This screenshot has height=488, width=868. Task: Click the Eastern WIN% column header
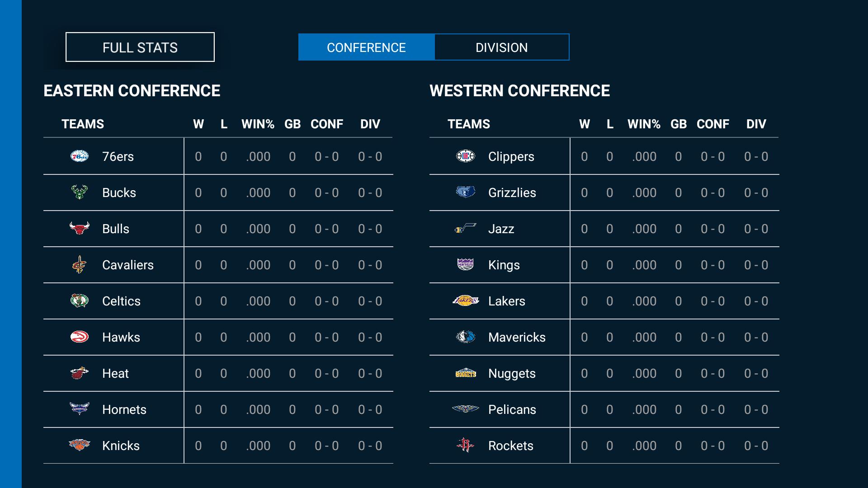(x=258, y=124)
